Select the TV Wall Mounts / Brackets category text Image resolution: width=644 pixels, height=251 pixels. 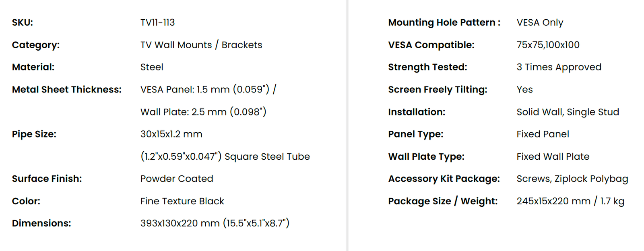tap(201, 45)
